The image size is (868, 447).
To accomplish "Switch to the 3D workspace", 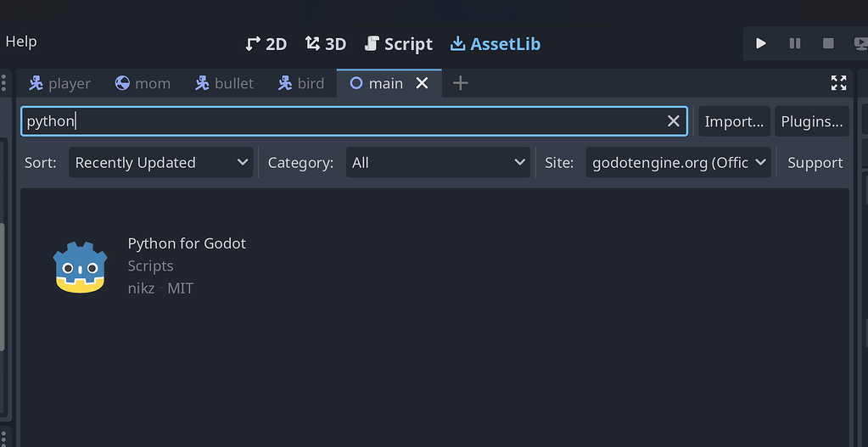I will coord(326,44).
